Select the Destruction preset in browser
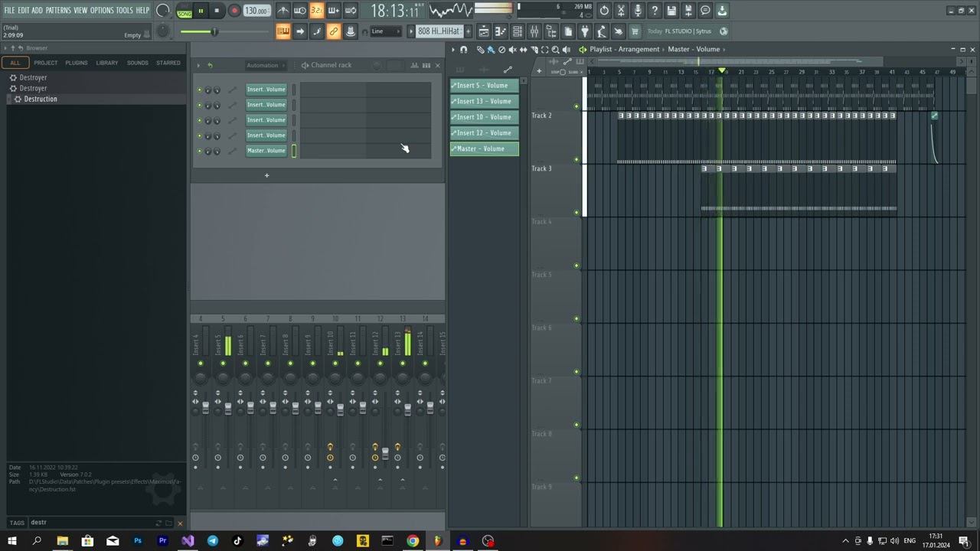 point(41,99)
